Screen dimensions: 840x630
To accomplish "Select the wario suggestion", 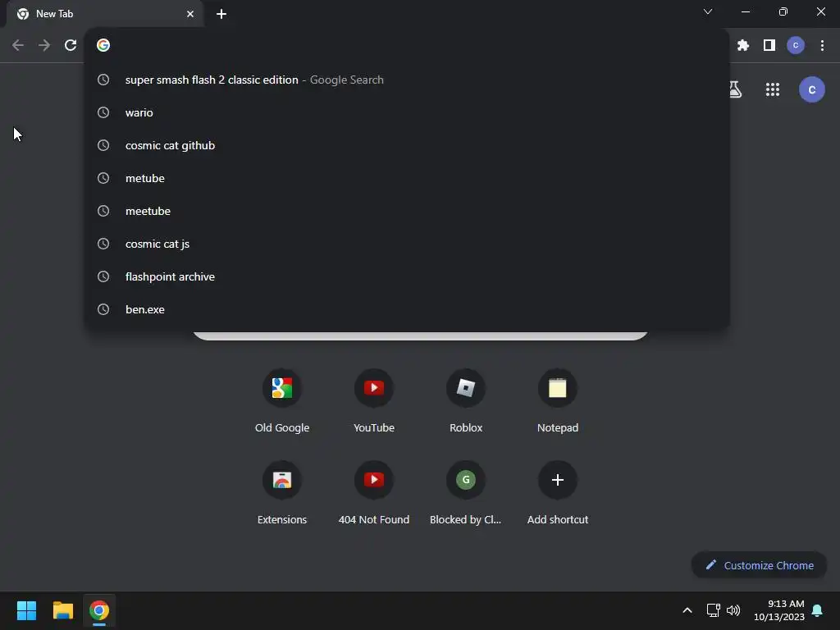I will pyautogui.click(x=407, y=112).
